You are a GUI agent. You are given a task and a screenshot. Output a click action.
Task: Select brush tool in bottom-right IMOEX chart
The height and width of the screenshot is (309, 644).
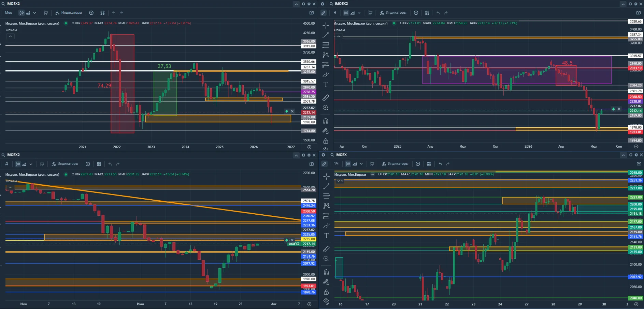[326, 226]
